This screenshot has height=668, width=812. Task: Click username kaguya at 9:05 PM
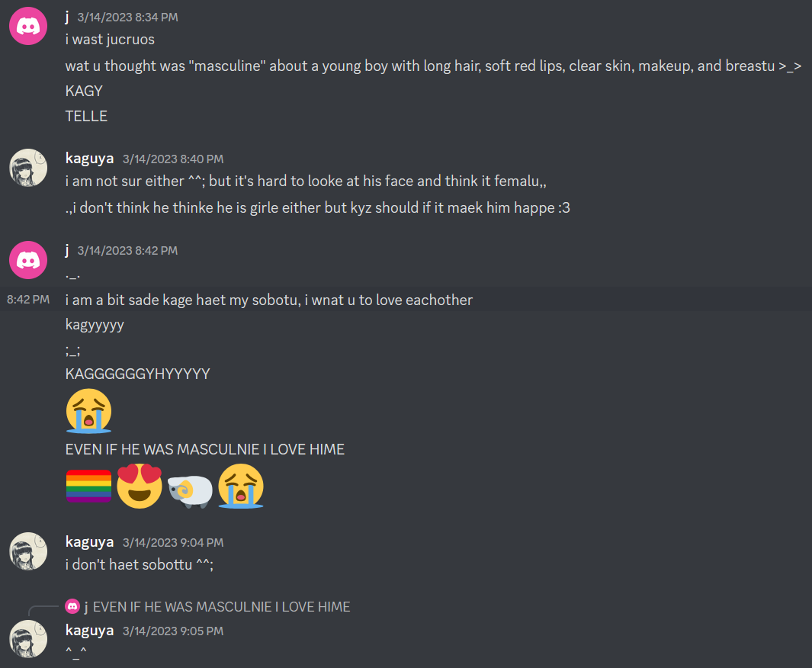point(90,631)
